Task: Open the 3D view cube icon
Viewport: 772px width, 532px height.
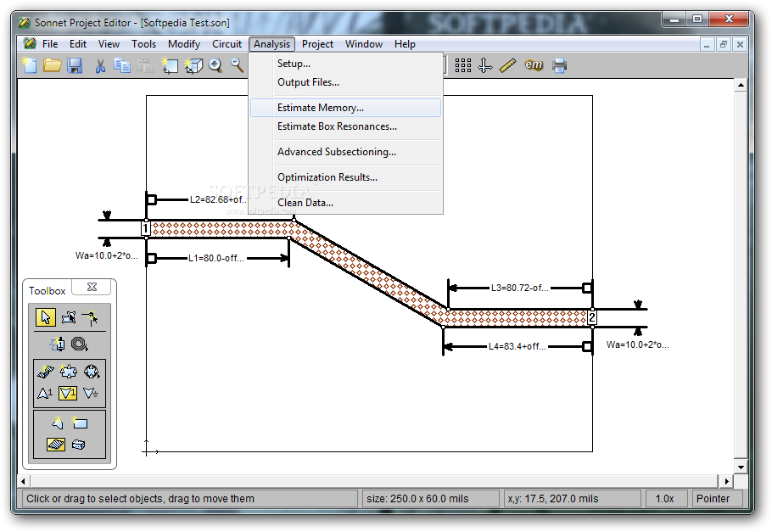Action: tap(193, 65)
